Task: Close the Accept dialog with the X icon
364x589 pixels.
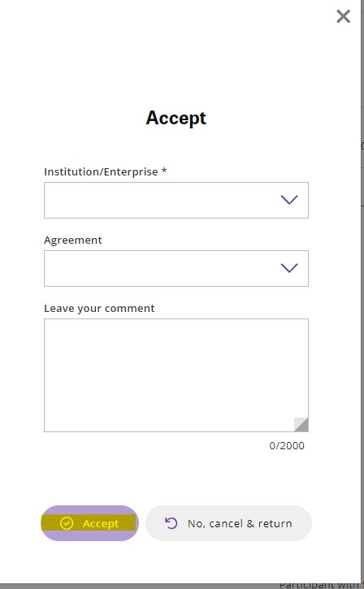Action: point(344,16)
